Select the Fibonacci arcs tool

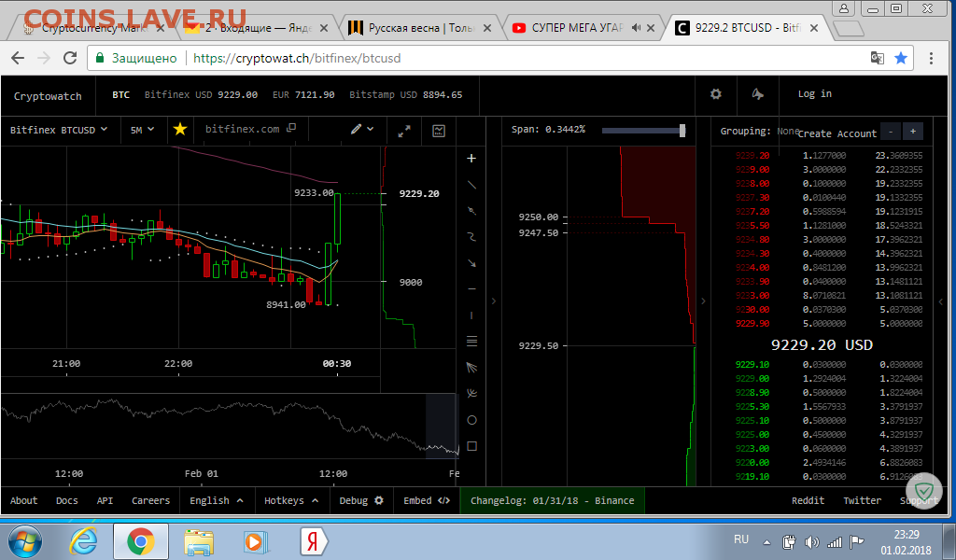point(471,394)
